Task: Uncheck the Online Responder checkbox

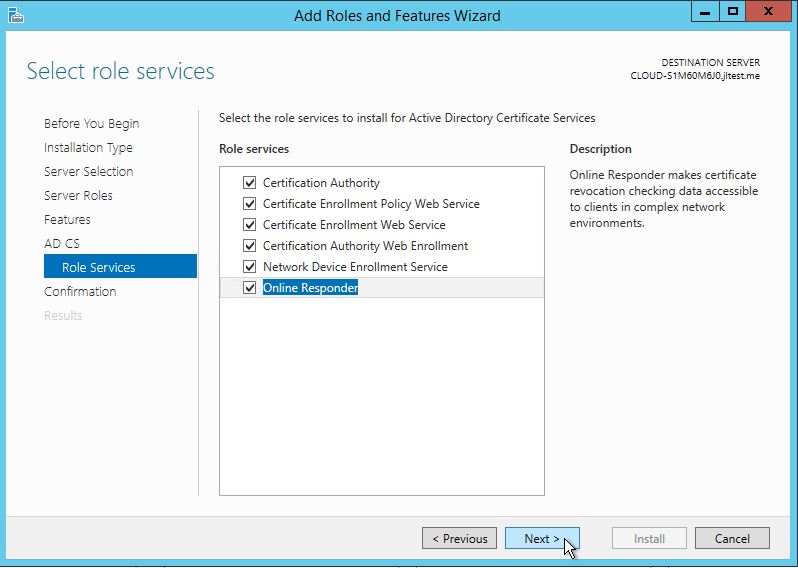Action: click(249, 288)
